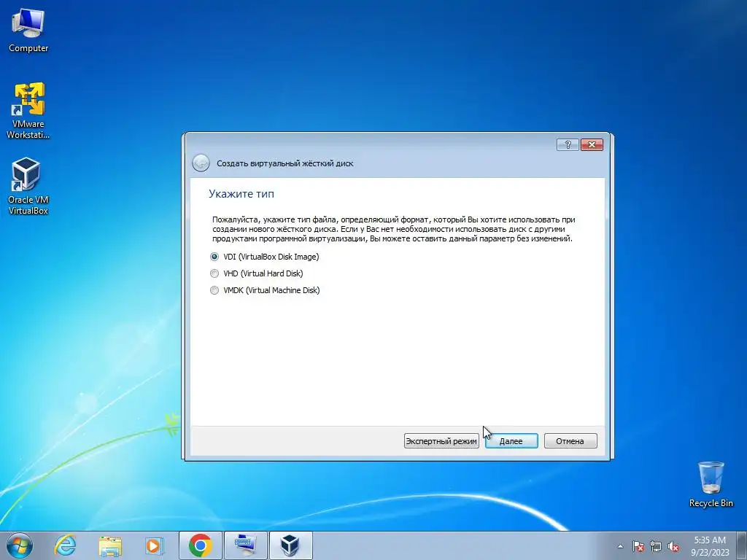The height and width of the screenshot is (560, 747).
Task: Click the Далее button
Action: coord(511,441)
